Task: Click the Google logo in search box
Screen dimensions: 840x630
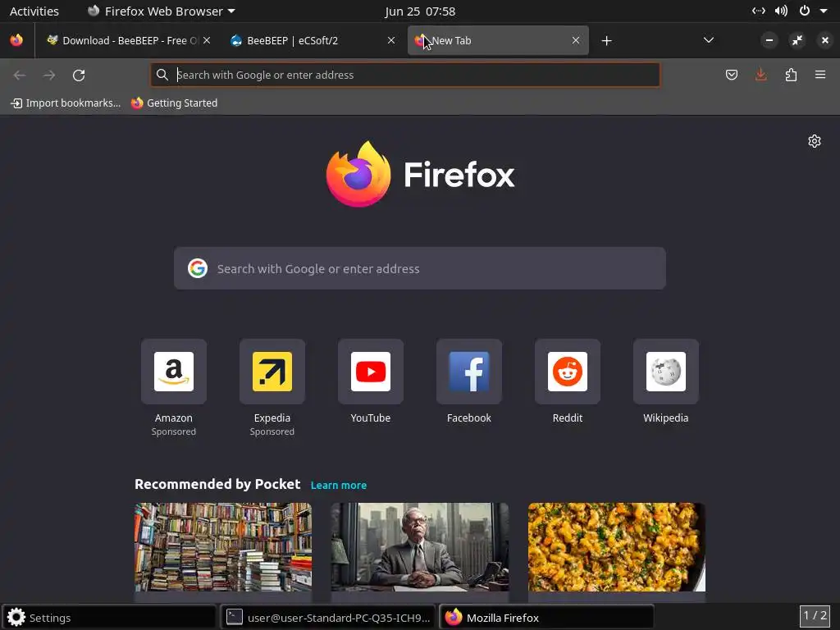Action: (x=198, y=268)
